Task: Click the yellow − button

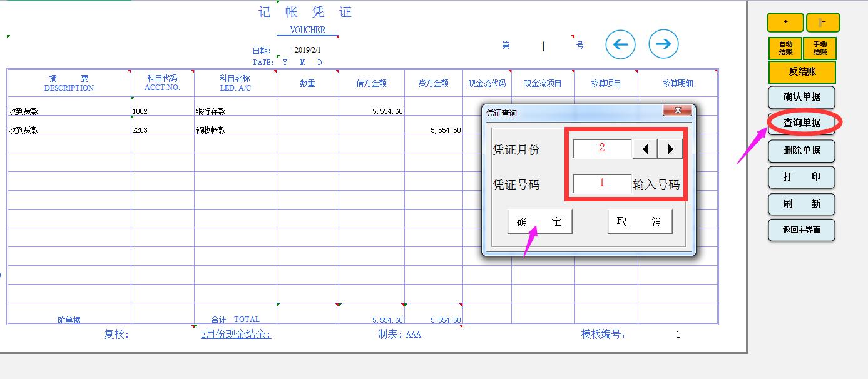Action: [x=823, y=22]
